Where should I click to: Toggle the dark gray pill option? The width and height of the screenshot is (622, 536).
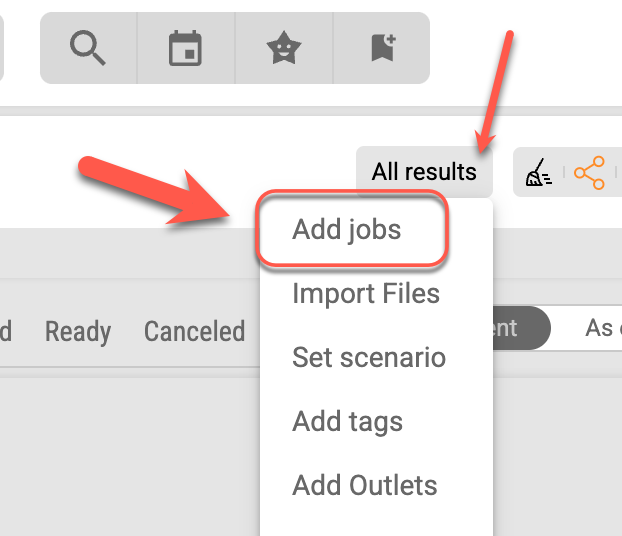[520, 328]
